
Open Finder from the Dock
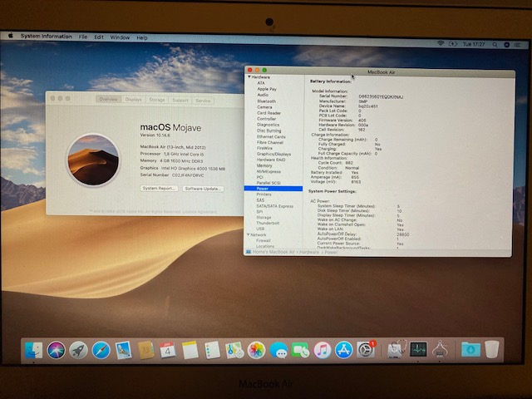tap(34, 350)
